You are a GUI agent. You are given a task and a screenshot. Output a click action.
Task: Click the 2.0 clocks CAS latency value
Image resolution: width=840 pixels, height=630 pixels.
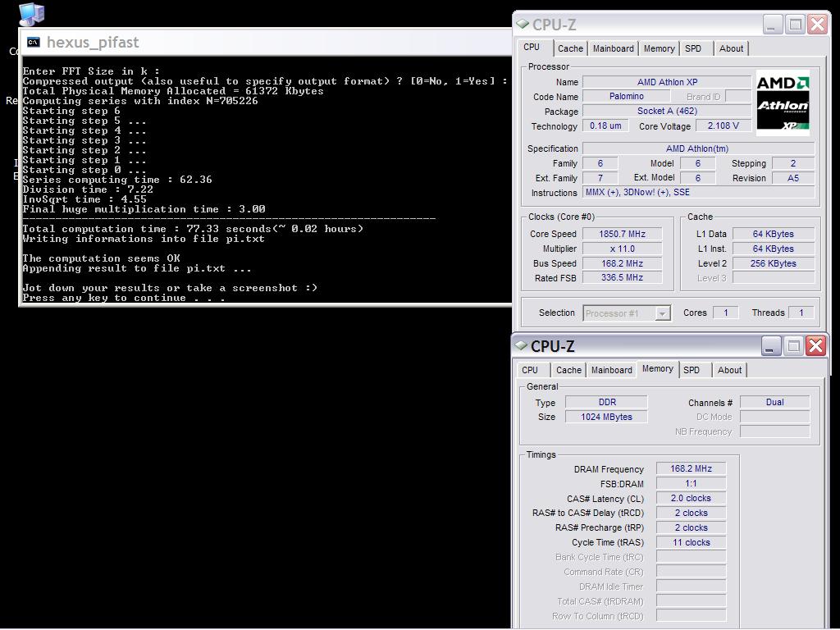pyautogui.click(x=691, y=498)
